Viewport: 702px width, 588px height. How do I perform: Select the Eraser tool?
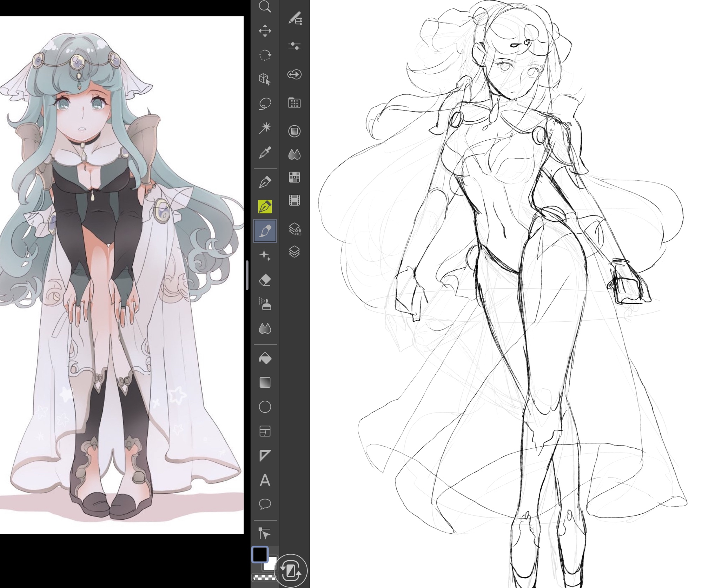pyautogui.click(x=265, y=280)
